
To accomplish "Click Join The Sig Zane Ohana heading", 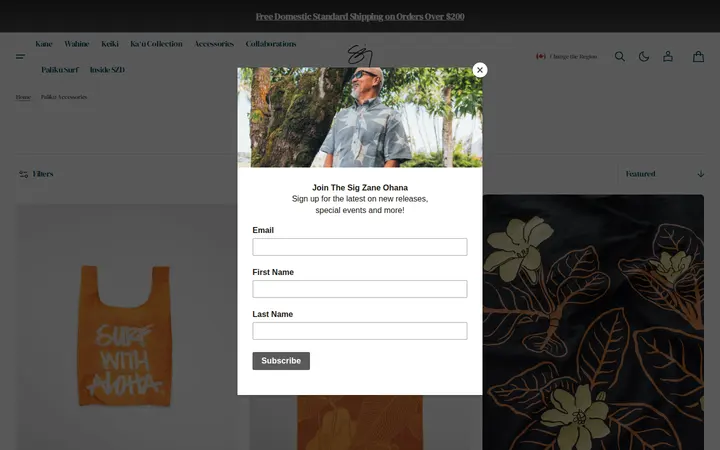I will [x=360, y=187].
